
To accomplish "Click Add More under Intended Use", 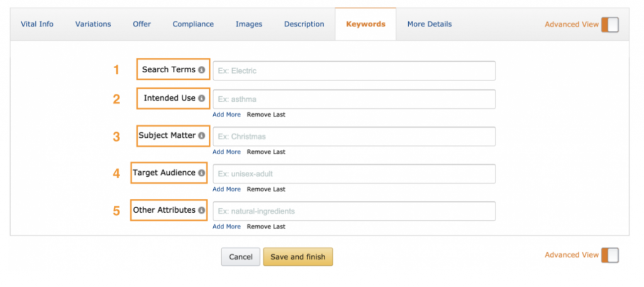I will (226, 115).
